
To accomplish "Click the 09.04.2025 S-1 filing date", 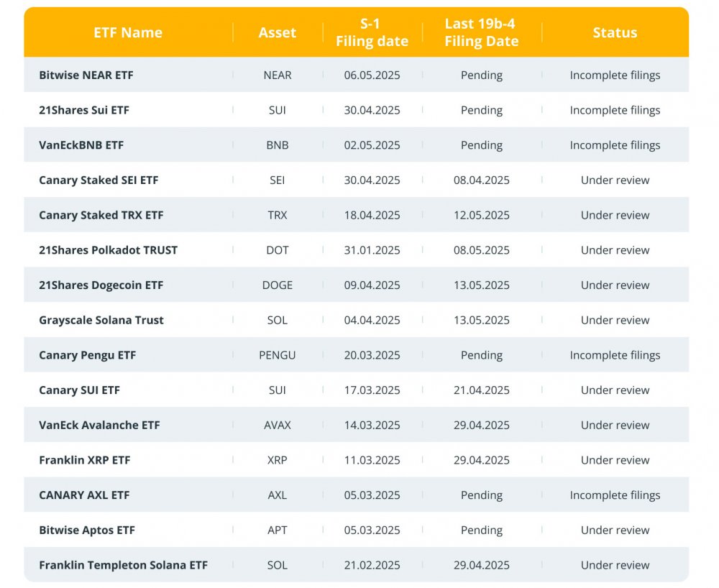I will coord(372,285).
